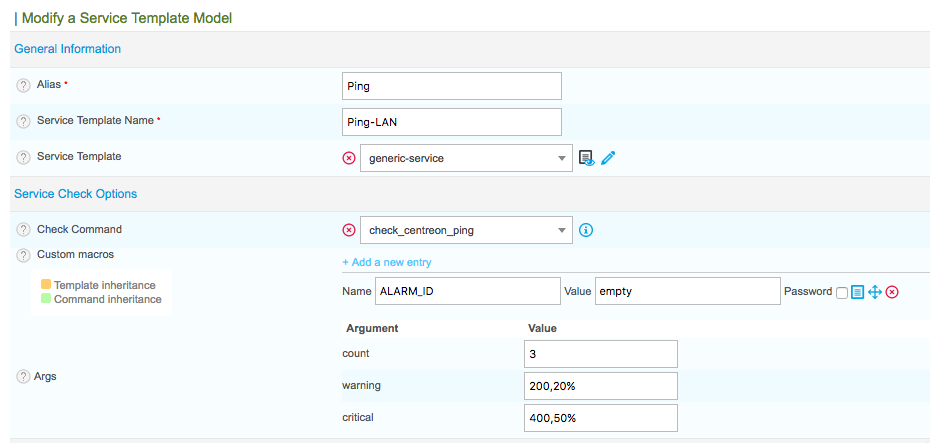Open description icon for ALARM_ID macro
Image resolution: width=930 pixels, height=443 pixels.
pos(857,292)
